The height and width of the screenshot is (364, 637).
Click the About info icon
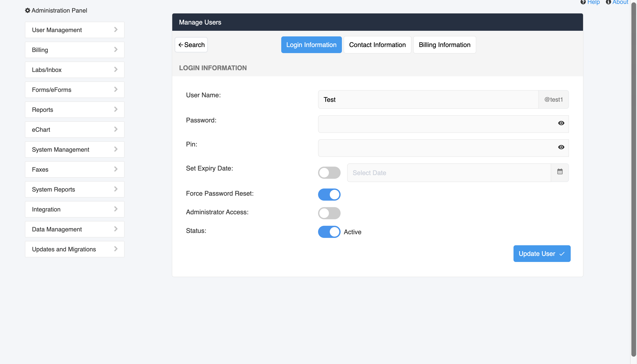click(608, 2)
